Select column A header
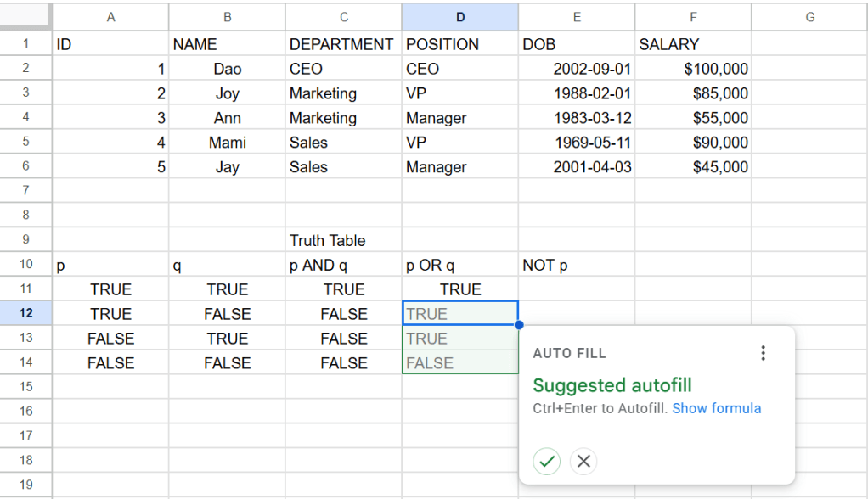Viewport: 868px width, 499px height. [110, 17]
